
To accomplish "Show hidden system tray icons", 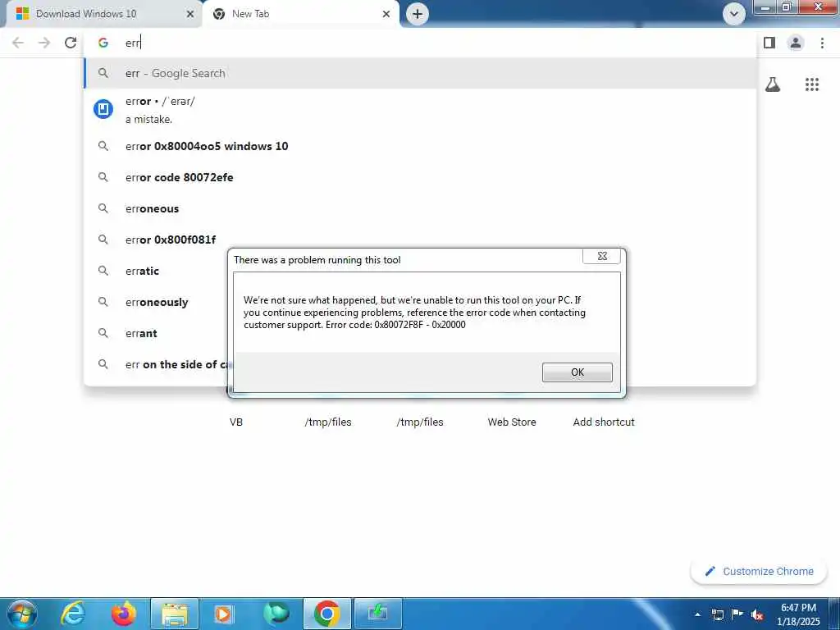I will point(697,614).
